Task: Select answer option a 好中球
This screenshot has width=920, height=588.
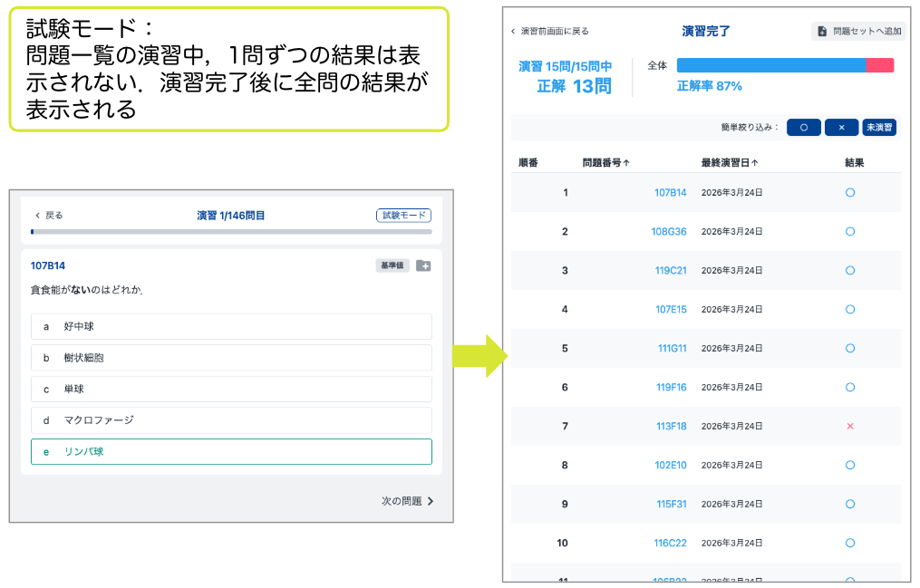Action: click(x=231, y=326)
